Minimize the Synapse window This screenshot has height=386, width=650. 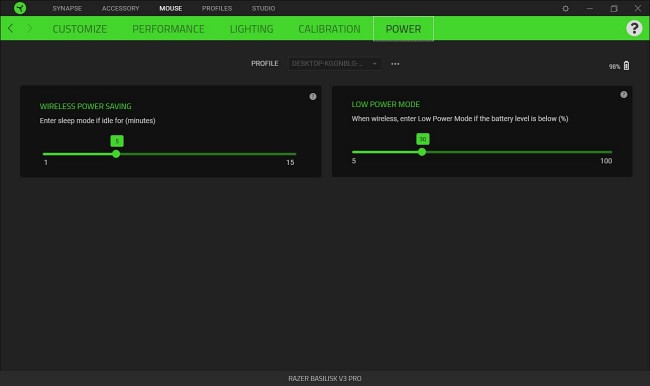[x=589, y=8]
